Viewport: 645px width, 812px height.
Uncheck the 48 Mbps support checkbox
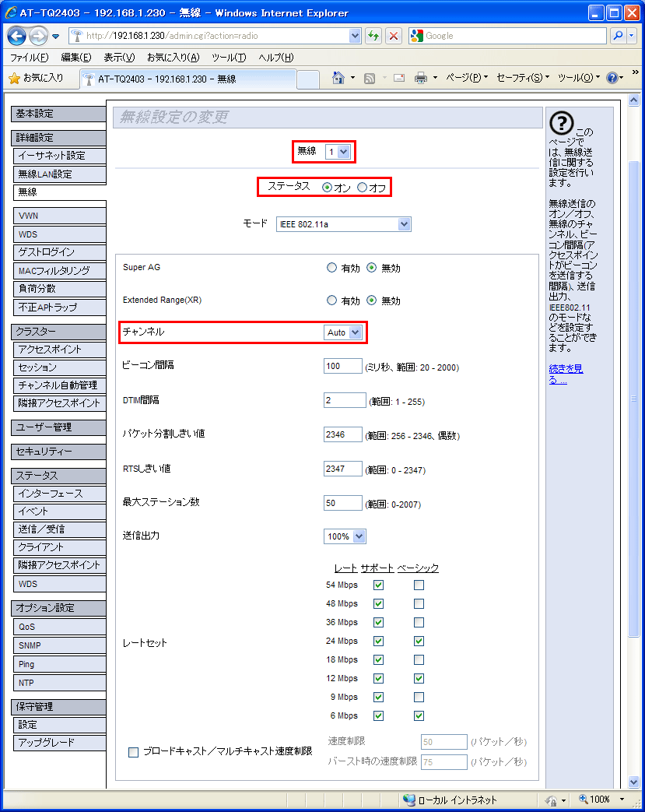point(378,603)
